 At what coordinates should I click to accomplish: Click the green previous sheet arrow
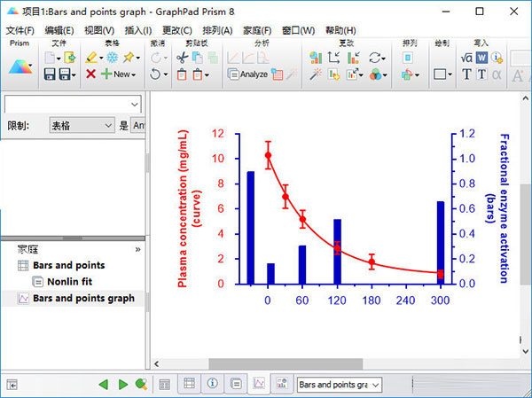tap(104, 385)
